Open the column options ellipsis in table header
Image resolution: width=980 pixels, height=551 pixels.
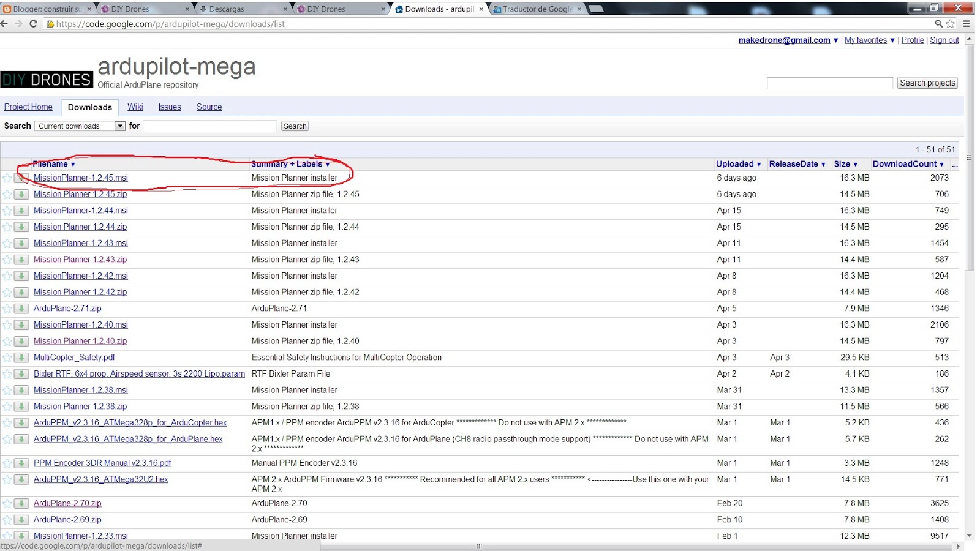click(x=954, y=164)
